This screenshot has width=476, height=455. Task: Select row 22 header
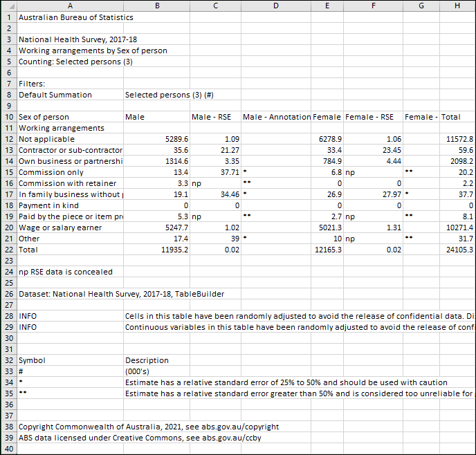9,250
